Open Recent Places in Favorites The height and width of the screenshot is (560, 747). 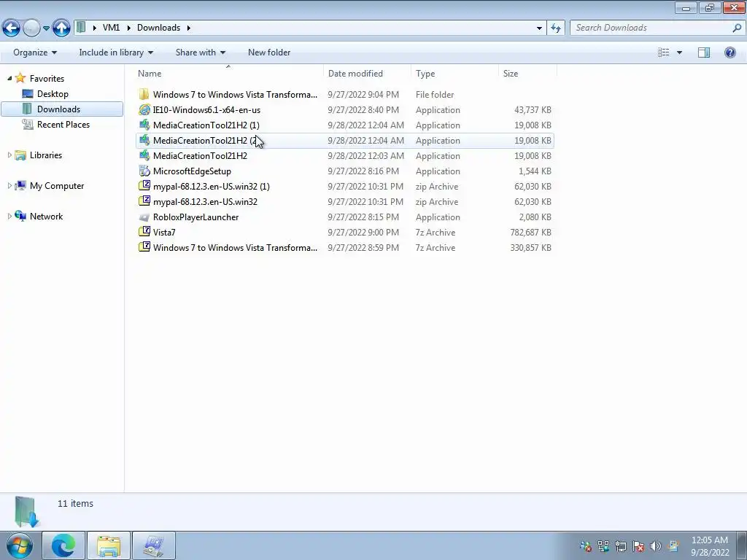point(63,124)
